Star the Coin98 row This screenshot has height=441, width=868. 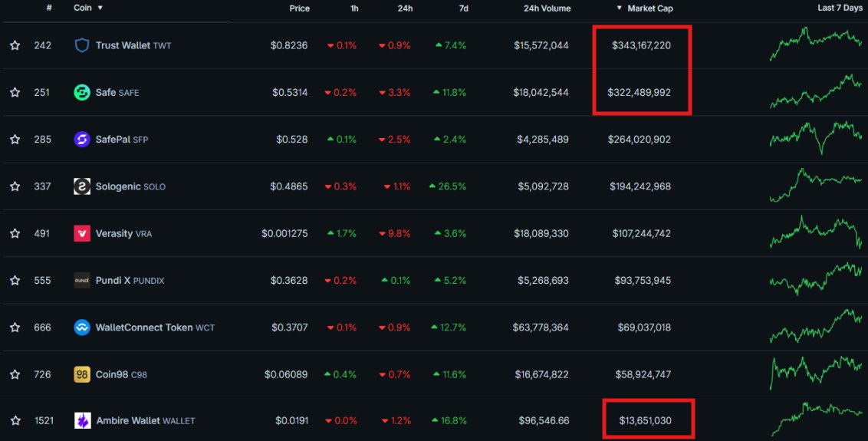click(15, 374)
